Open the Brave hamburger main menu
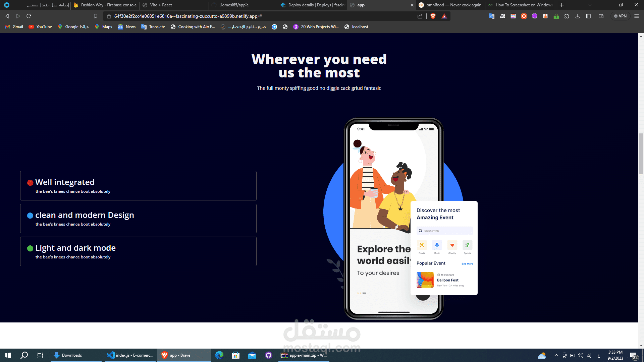This screenshot has height=362, width=644. (637, 16)
